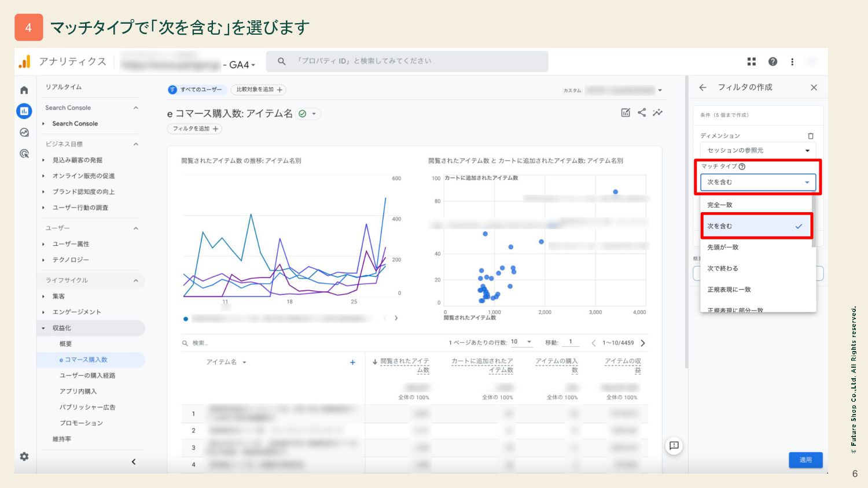
Task: Open the Explore icon in left rail
Action: (24, 132)
